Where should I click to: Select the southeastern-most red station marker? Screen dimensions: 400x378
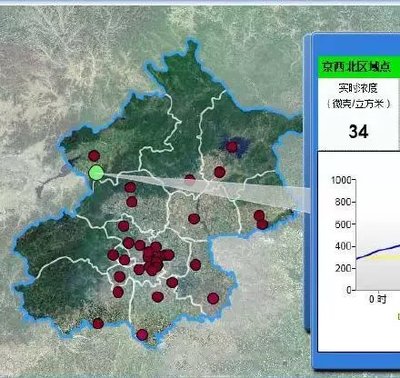213,298
